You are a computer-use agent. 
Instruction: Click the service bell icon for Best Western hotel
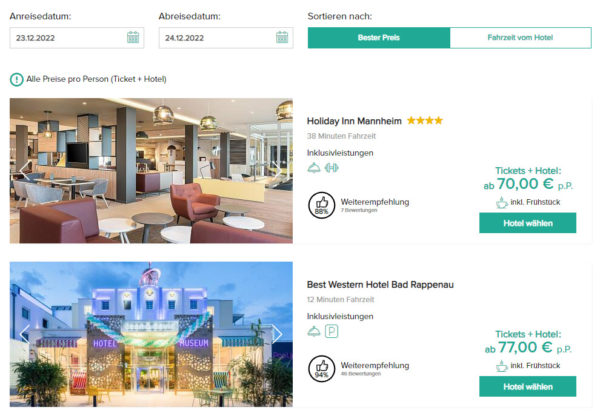click(x=314, y=331)
